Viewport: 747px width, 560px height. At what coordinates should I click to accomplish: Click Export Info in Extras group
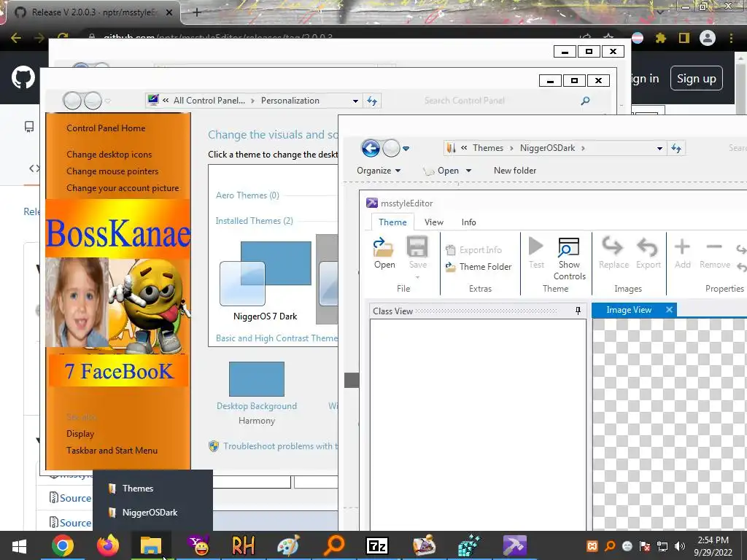(x=473, y=250)
